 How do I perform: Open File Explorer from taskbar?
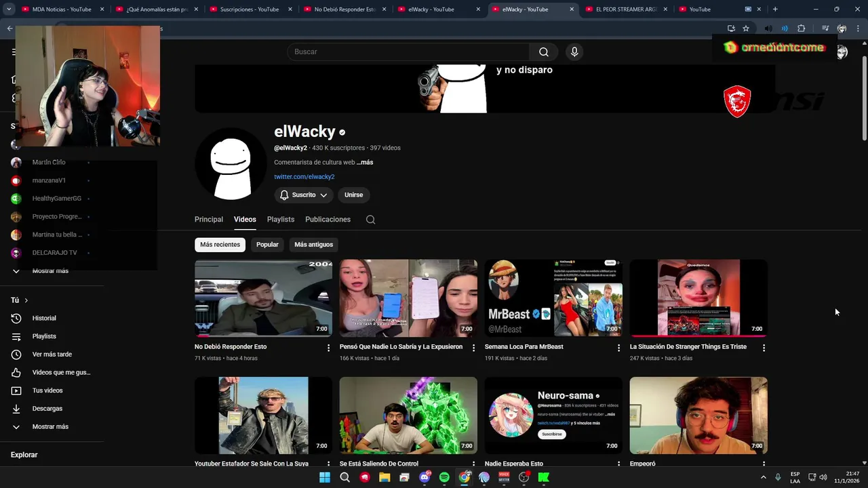point(384,477)
